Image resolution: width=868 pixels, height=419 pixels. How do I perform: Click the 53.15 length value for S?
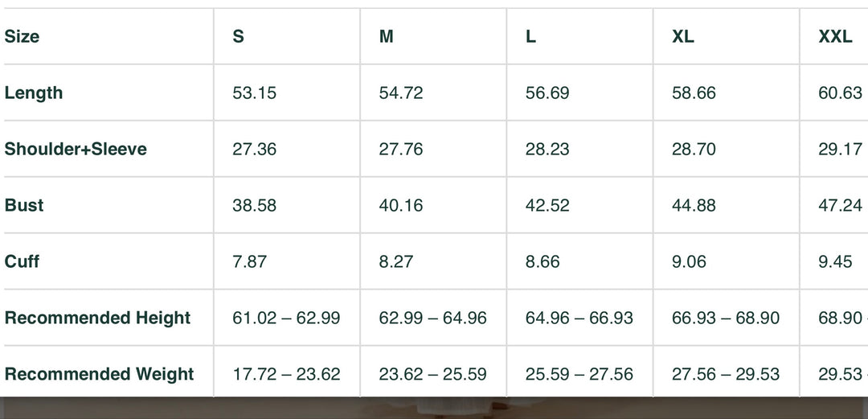[x=254, y=93]
